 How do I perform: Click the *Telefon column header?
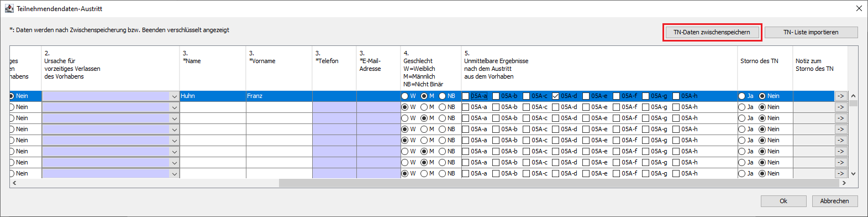click(x=334, y=69)
